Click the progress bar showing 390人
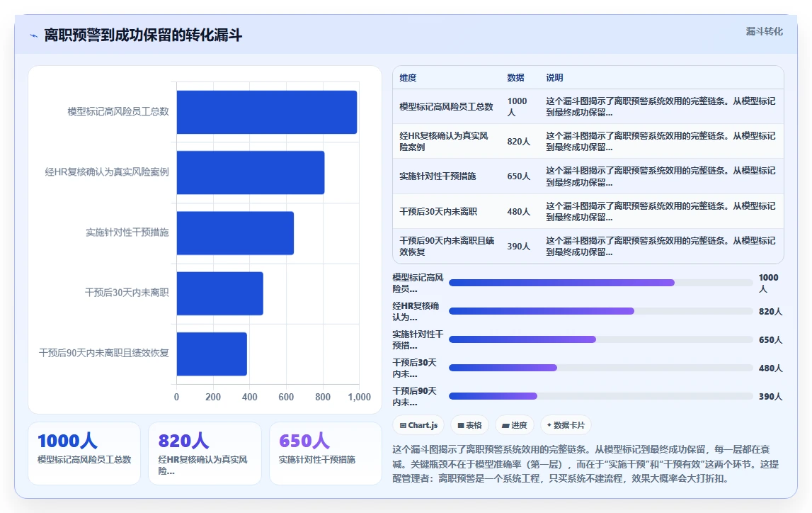 point(601,396)
